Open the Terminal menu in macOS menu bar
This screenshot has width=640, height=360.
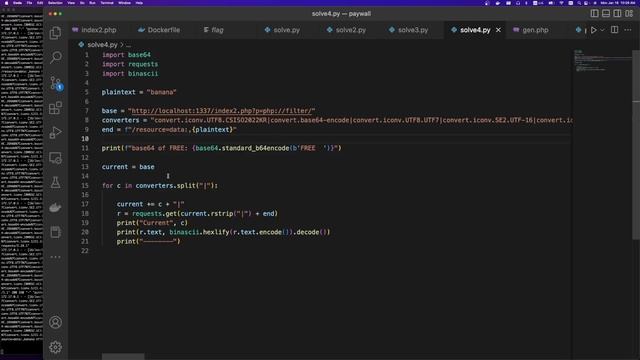pos(107,3)
